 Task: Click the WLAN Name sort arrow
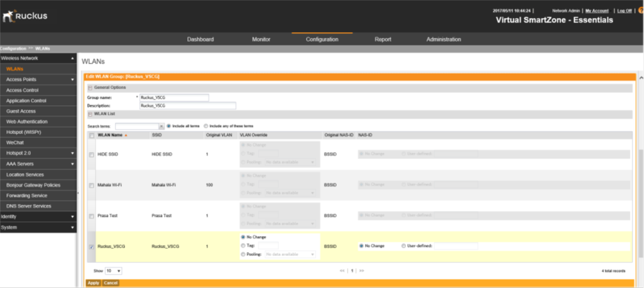point(126,135)
